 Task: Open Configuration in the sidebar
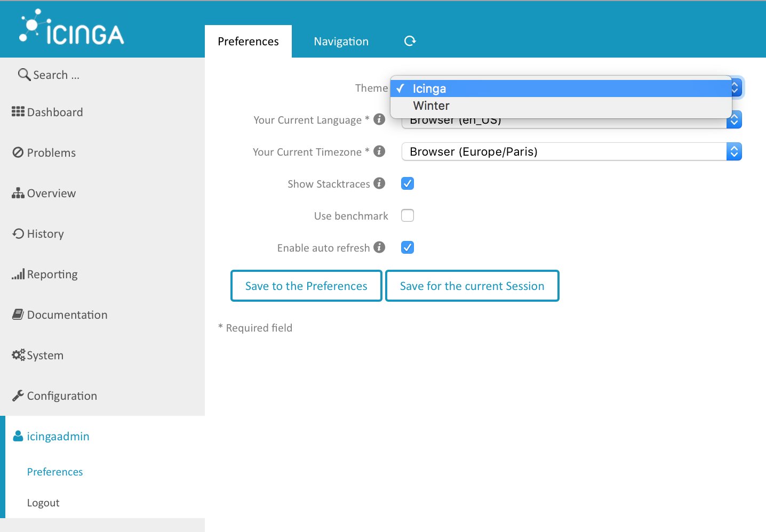click(x=102, y=396)
